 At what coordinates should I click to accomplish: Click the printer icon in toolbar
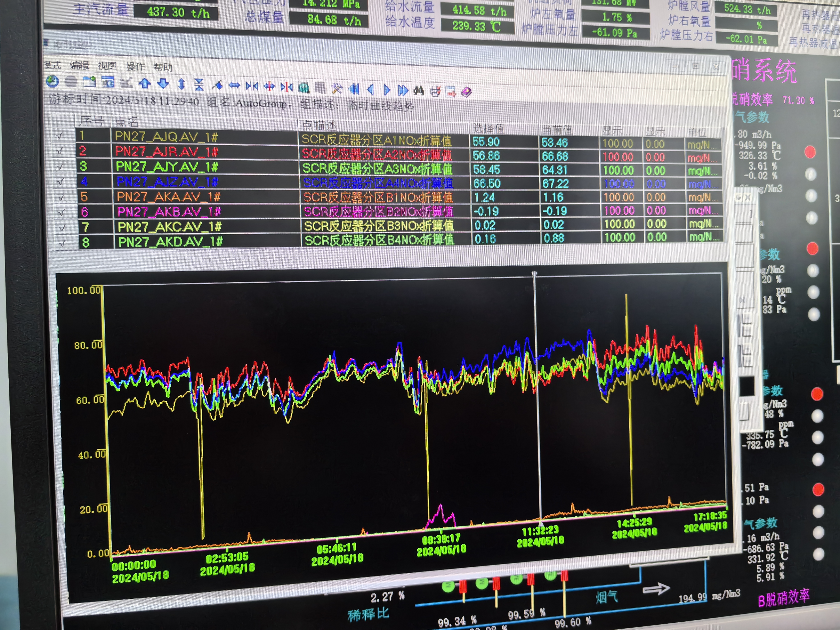coord(435,91)
